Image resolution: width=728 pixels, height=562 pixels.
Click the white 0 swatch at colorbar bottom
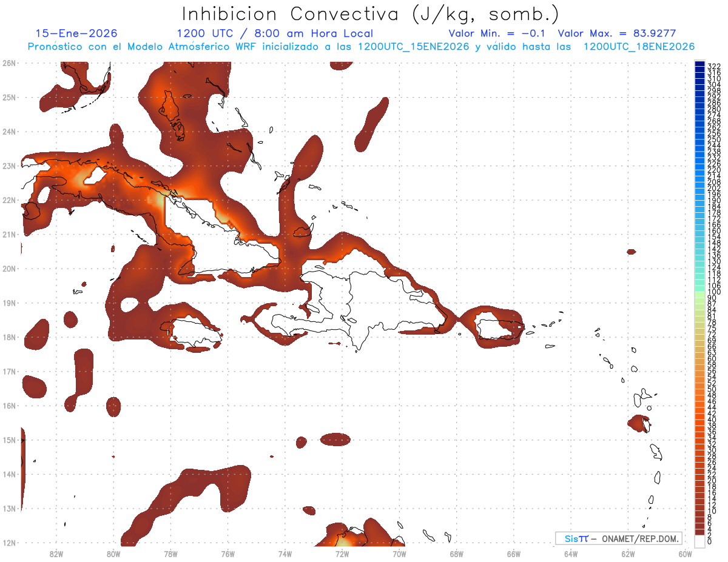[699, 541]
